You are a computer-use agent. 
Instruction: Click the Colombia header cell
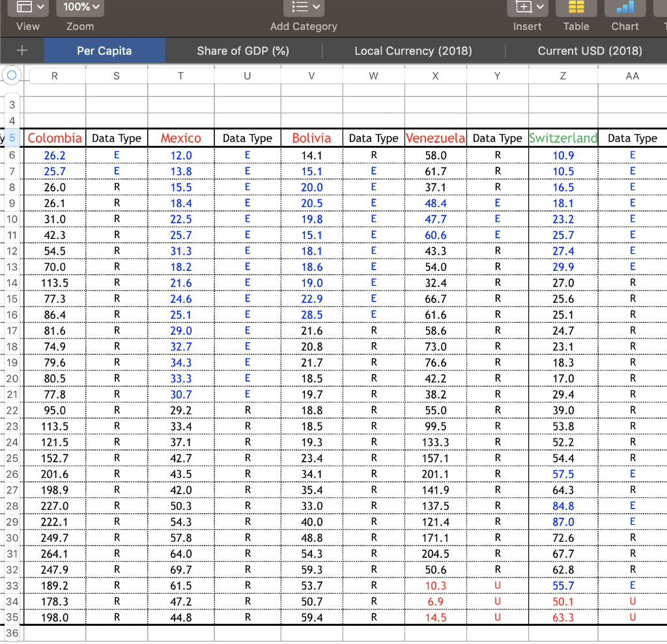pos(55,137)
